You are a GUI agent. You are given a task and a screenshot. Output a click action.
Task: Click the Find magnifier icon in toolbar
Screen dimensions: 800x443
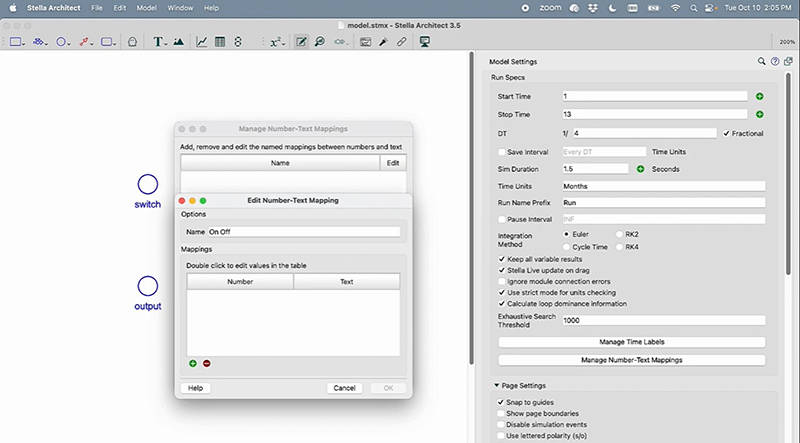(319, 42)
